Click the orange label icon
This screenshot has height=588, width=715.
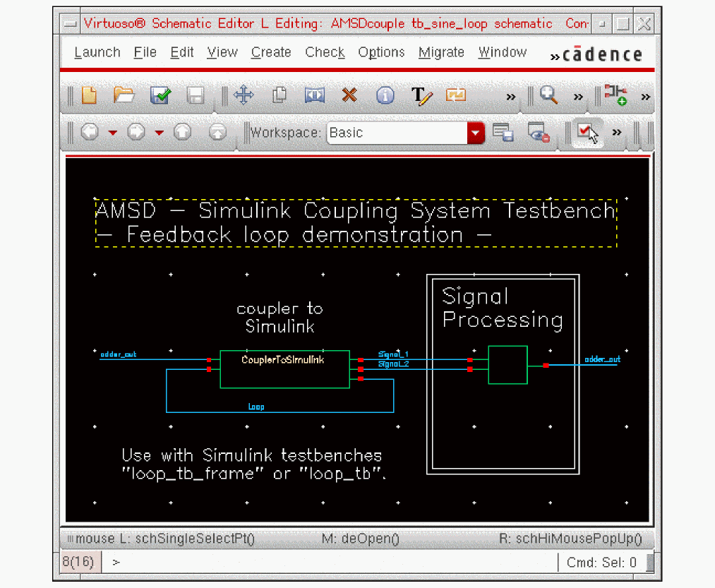tap(455, 95)
